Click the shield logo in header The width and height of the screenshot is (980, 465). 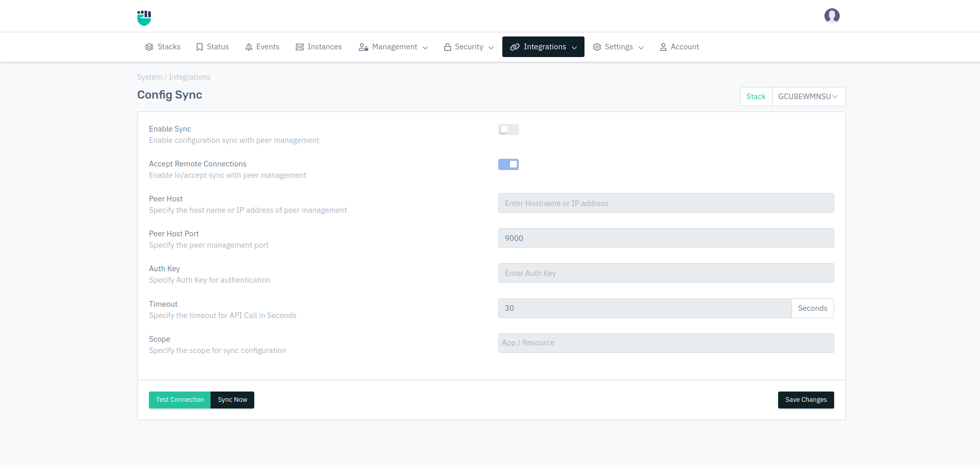144,17
